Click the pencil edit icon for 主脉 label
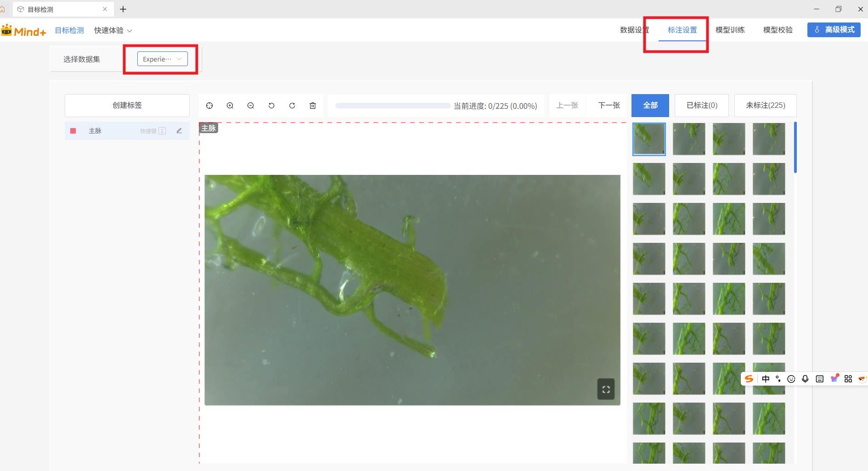 click(x=179, y=131)
